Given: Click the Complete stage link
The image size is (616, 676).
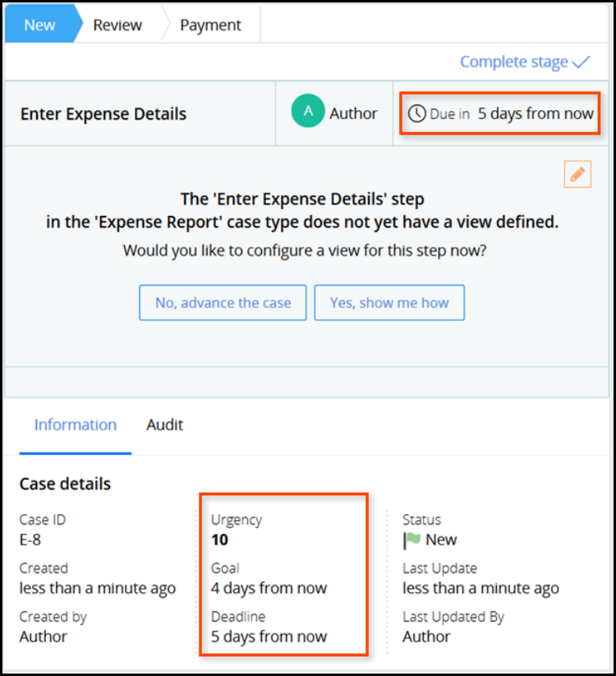Looking at the screenshot, I should coord(514,62).
